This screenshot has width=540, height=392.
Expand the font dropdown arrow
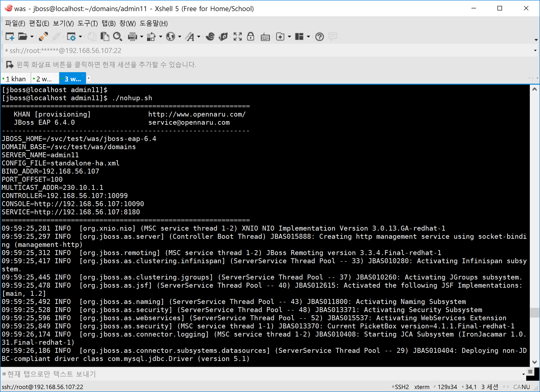[x=199, y=37]
